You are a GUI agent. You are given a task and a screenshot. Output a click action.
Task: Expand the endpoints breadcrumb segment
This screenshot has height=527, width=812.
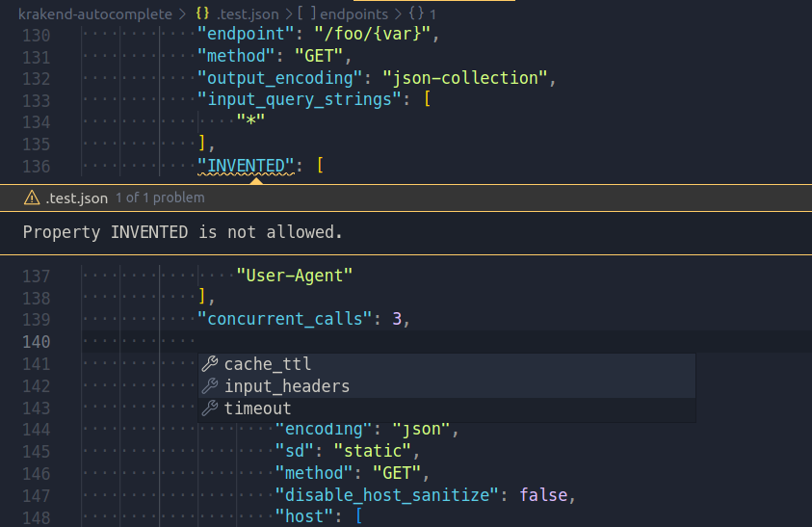(354, 14)
